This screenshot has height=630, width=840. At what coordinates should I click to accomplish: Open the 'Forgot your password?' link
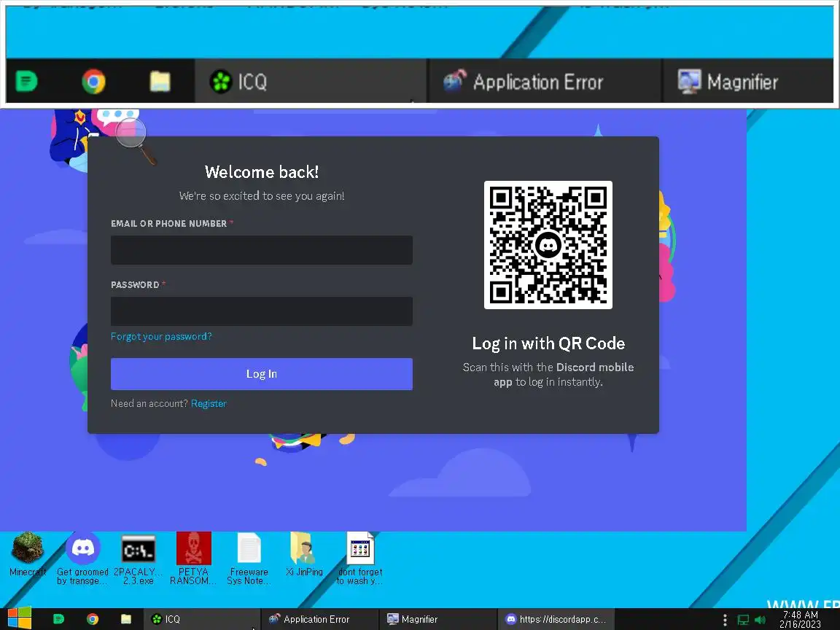click(x=161, y=336)
